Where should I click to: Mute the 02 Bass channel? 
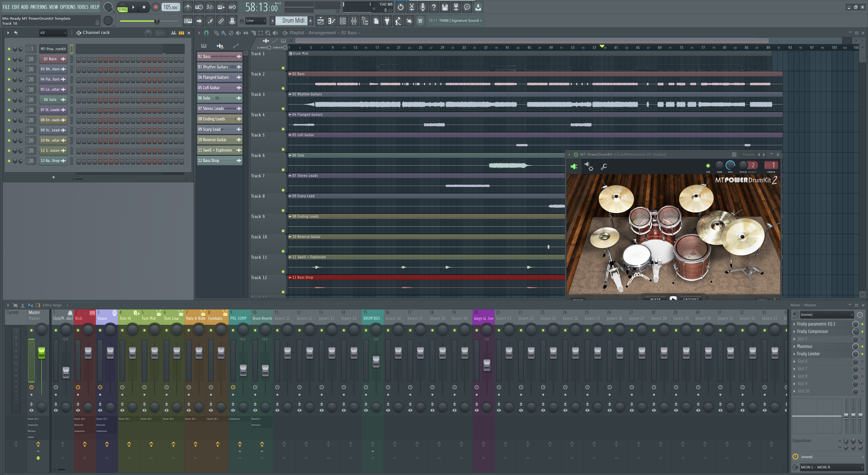point(9,59)
